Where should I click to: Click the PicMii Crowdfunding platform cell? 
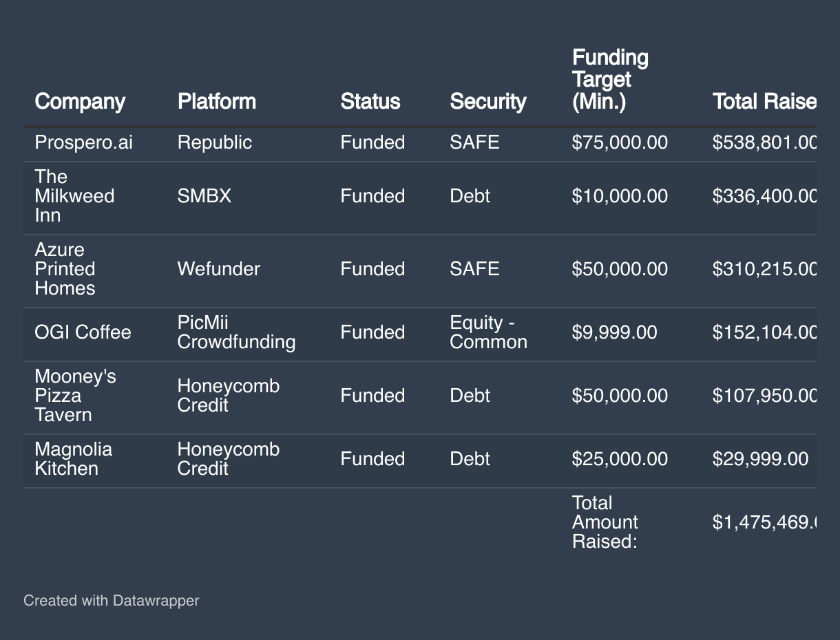click(x=236, y=332)
